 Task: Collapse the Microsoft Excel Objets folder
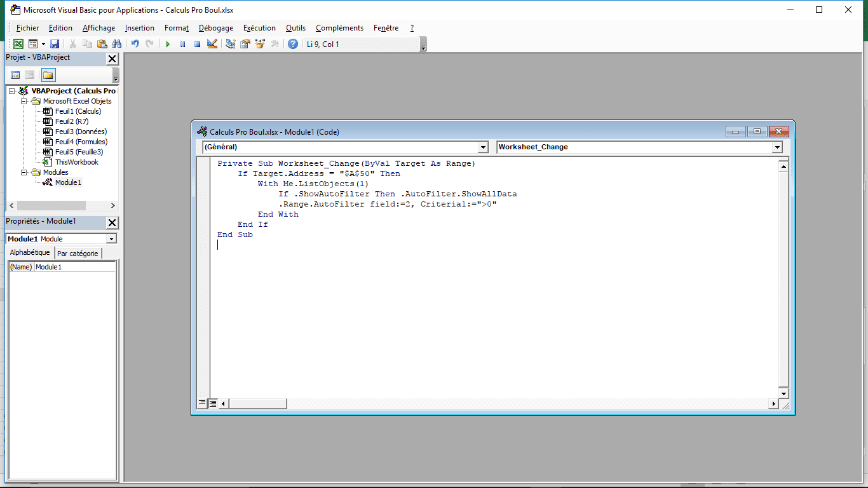pos(24,101)
